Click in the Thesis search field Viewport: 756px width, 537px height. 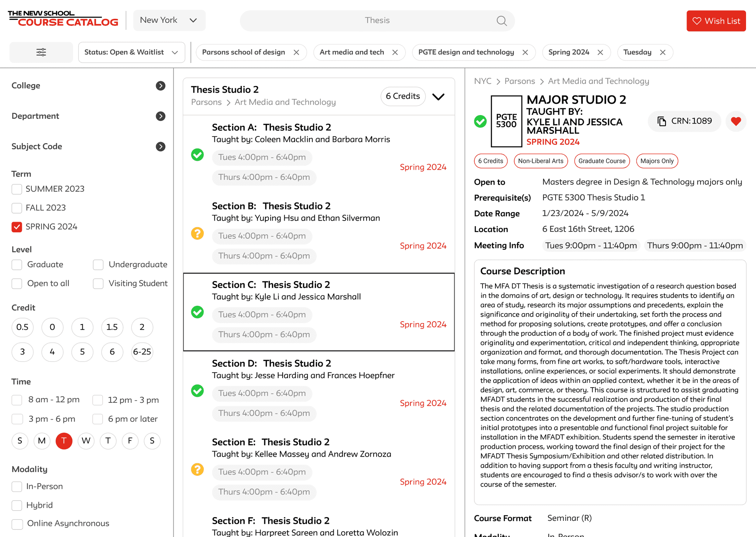point(377,21)
